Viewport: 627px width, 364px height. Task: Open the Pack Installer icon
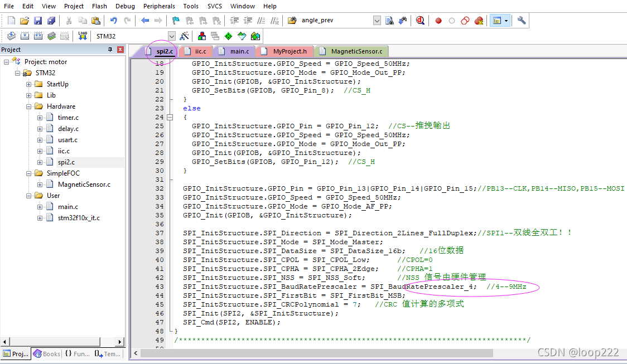click(x=255, y=36)
